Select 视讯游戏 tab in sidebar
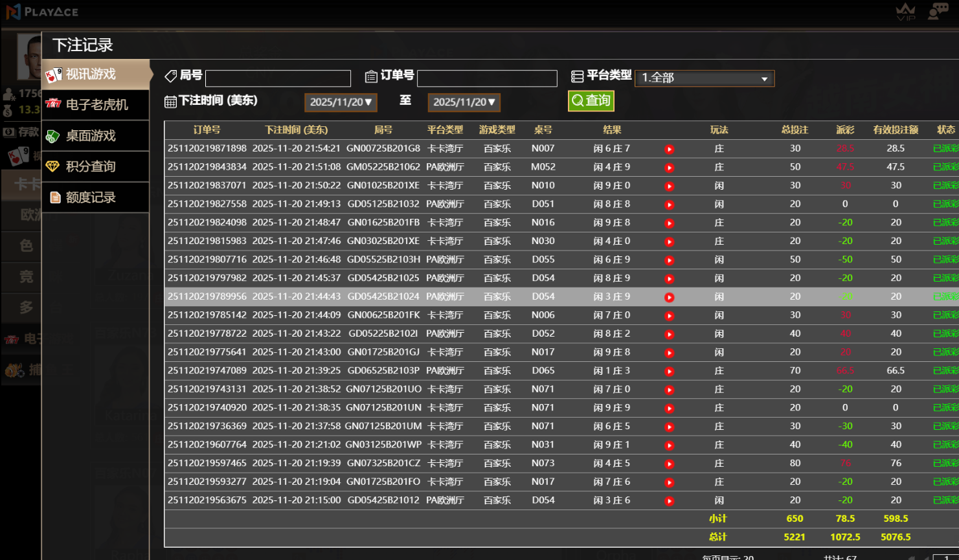The height and width of the screenshot is (560, 959). pyautogui.click(x=96, y=74)
